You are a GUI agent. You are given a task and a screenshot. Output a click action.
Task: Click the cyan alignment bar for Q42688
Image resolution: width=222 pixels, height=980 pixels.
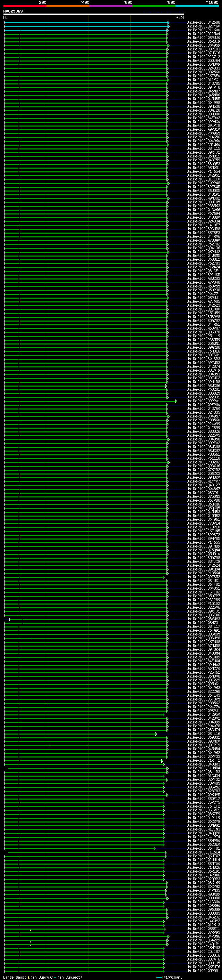point(86,23)
